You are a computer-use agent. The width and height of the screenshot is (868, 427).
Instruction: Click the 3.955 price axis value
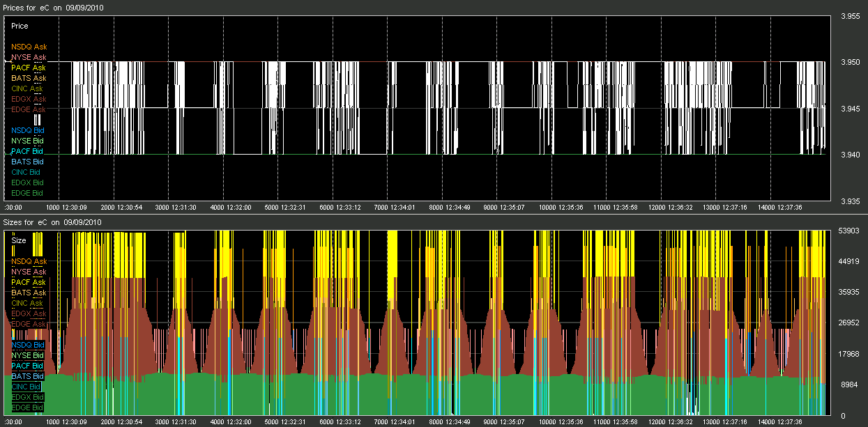(851, 17)
